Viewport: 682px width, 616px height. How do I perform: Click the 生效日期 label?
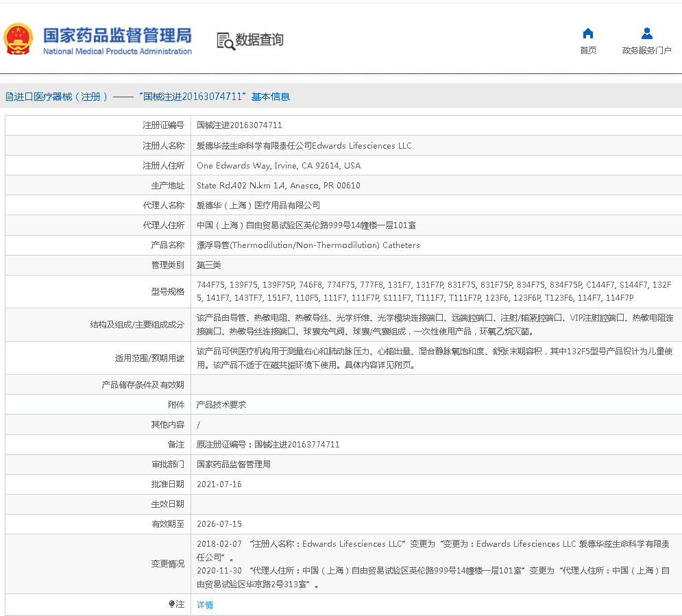(168, 504)
